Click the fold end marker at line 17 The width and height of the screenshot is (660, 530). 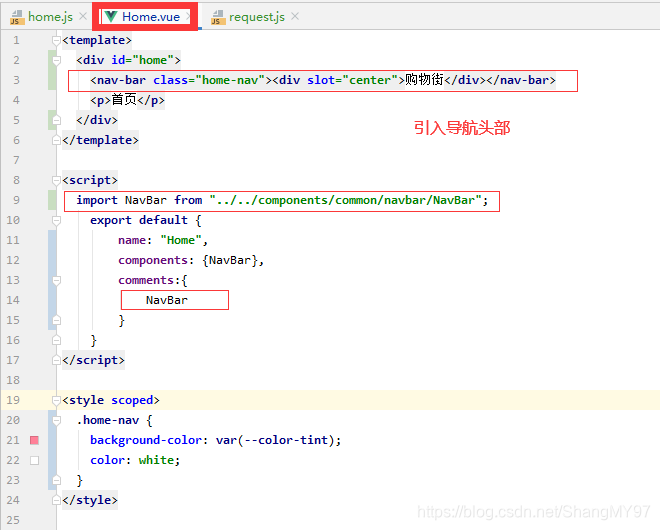point(56,360)
